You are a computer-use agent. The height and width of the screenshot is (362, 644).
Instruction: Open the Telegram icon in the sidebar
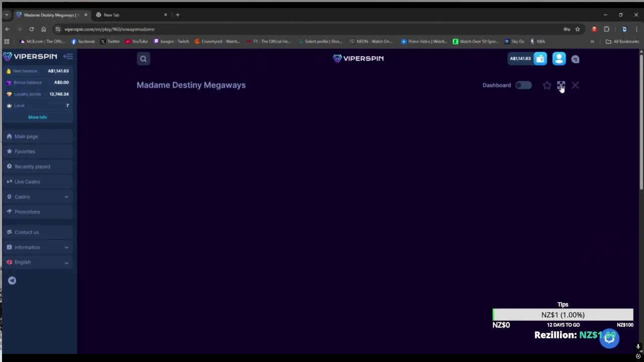[12, 281]
